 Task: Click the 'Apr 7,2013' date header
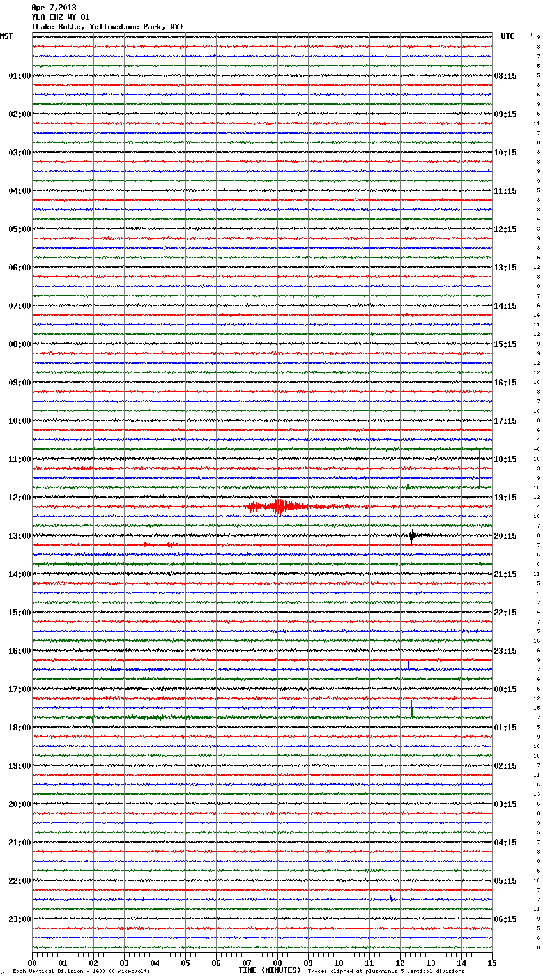(x=54, y=8)
